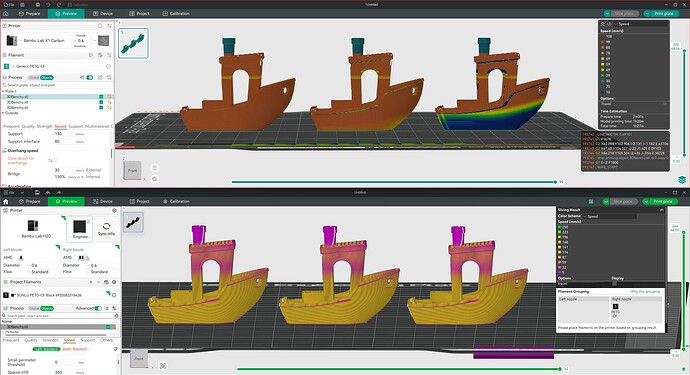Open the Right Nozzle Diameter dropdown
The height and width of the screenshot is (375, 690).
[102, 265]
